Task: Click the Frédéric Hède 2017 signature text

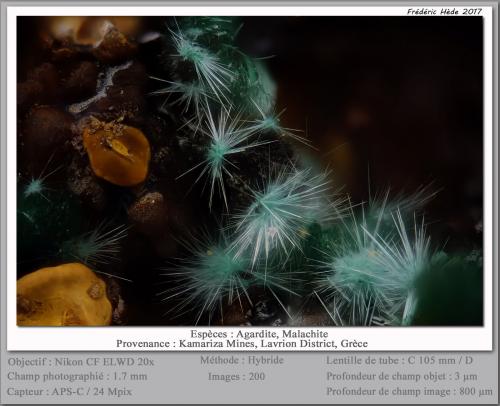Action: click(x=444, y=12)
